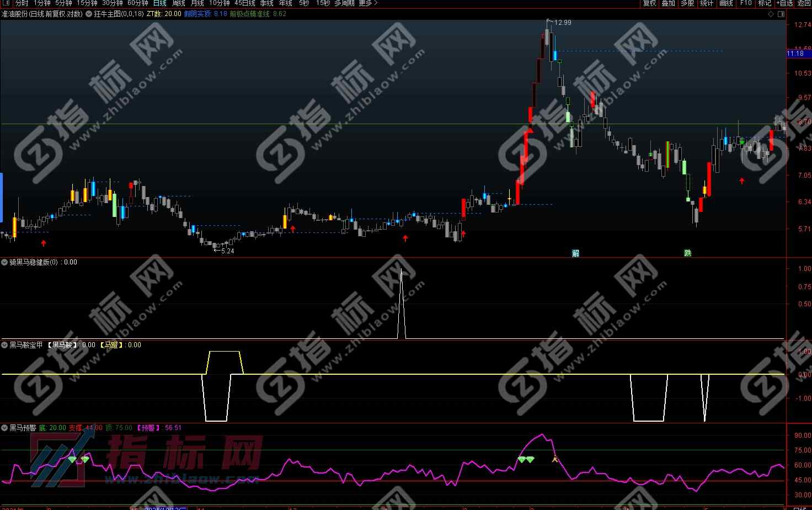Screen dimensions: 812x510
Task: Click the diamond icon in chart header
Action: (771, 14)
